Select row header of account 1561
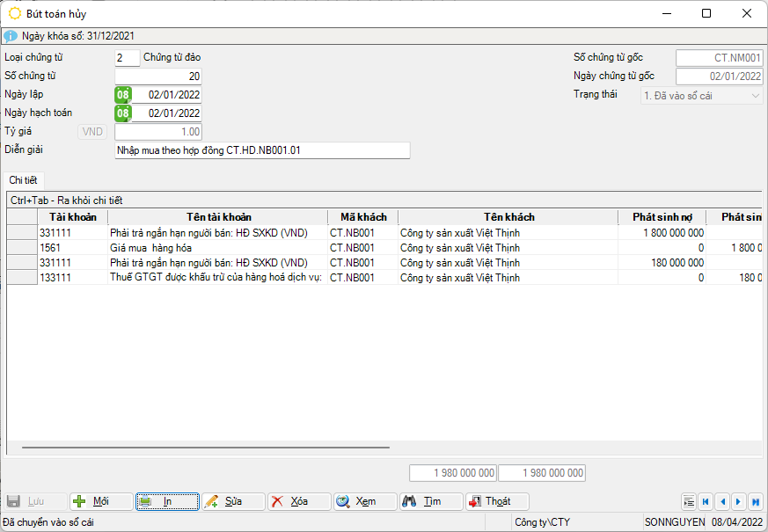 pyautogui.click(x=22, y=248)
